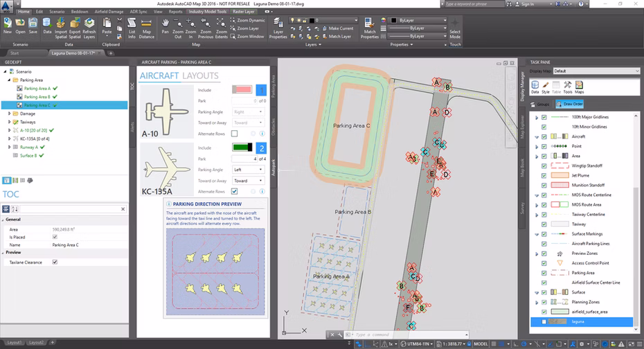Toggle Alternate Rows checkbox for KC-135A
This screenshot has width=644, height=349.
234,191
